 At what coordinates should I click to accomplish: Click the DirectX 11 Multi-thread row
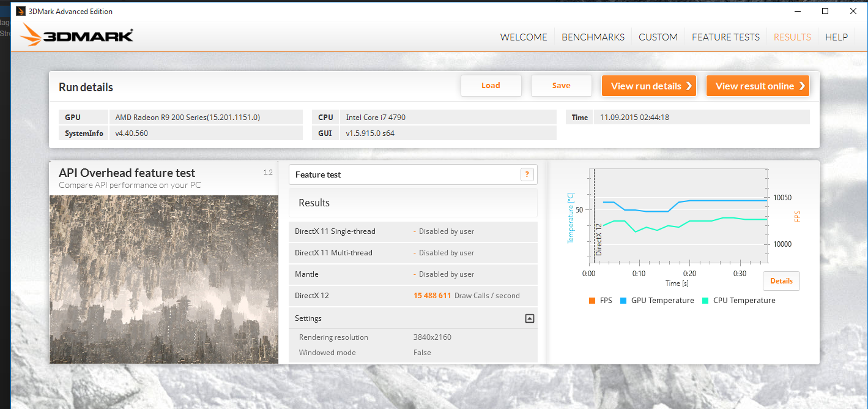[413, 253]
